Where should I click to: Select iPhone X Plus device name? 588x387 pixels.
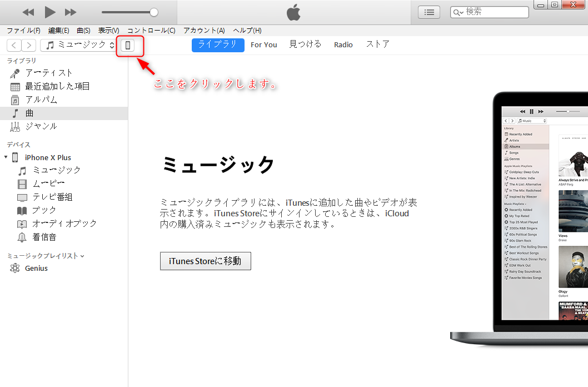pyautogui.click(x=48, y=157)
